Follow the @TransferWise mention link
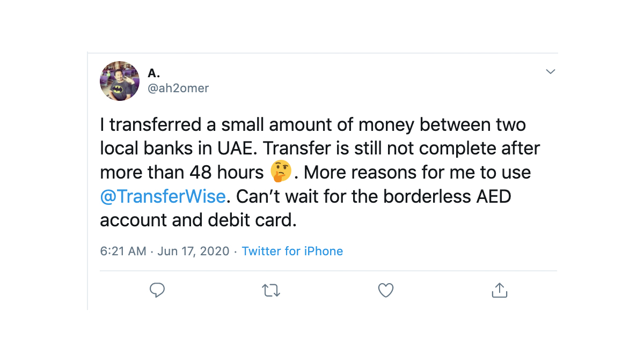644x362 pixels. [163, 196]
